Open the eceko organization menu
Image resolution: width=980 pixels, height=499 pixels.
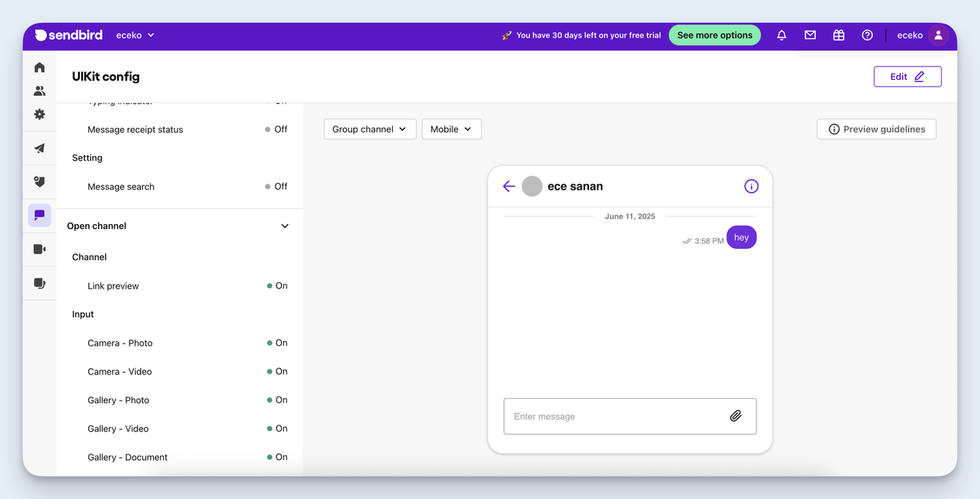click(x=135, y=34)
